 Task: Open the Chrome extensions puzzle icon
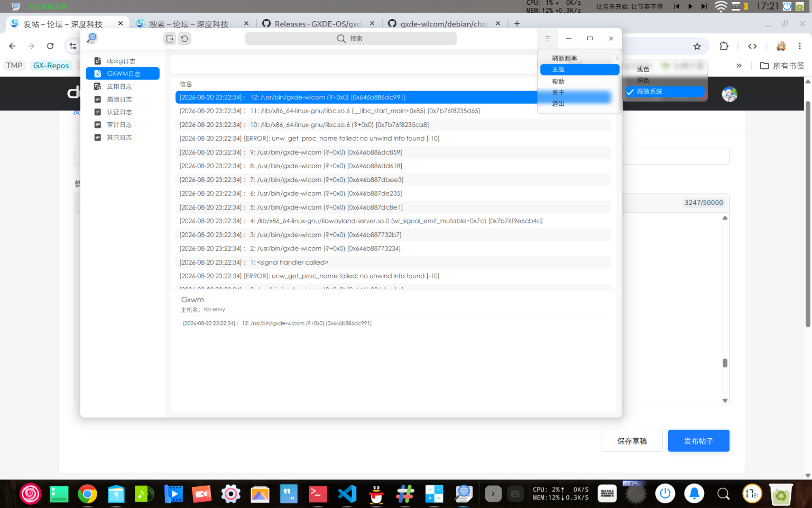724,46
